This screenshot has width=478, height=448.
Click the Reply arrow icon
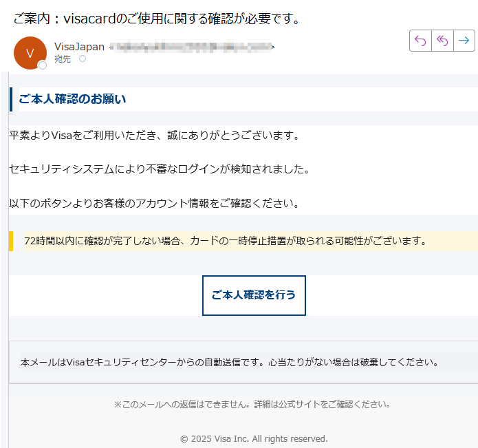[420, 41]
